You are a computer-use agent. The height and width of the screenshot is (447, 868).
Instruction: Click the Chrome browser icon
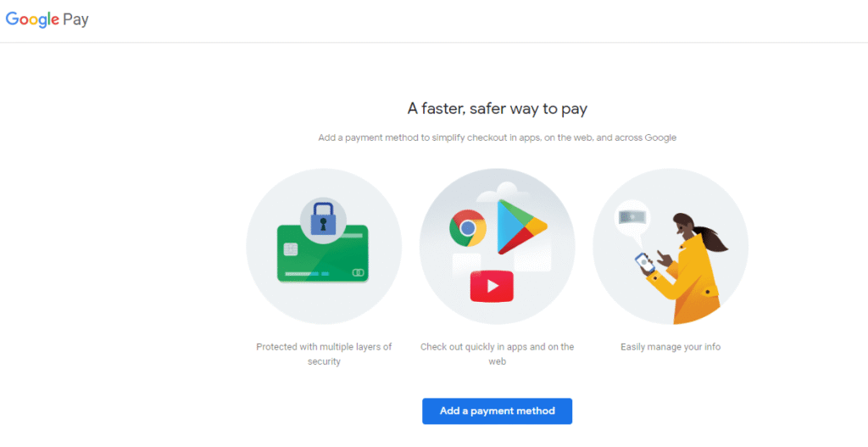468,227
